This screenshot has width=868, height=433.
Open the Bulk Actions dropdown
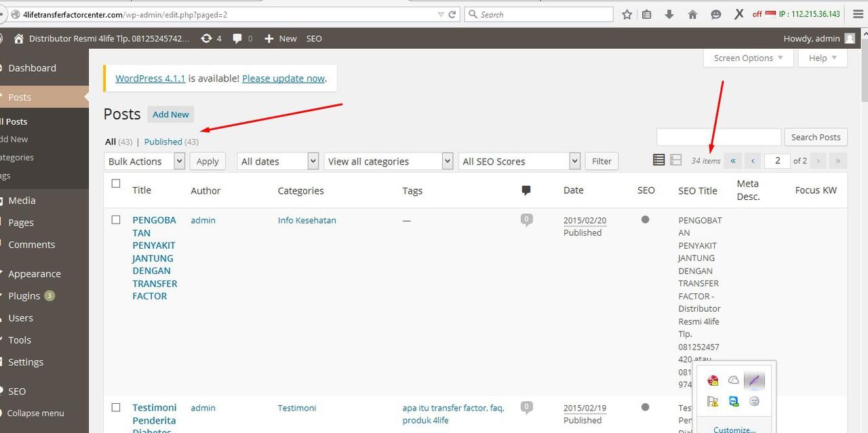tap(144, 161)
